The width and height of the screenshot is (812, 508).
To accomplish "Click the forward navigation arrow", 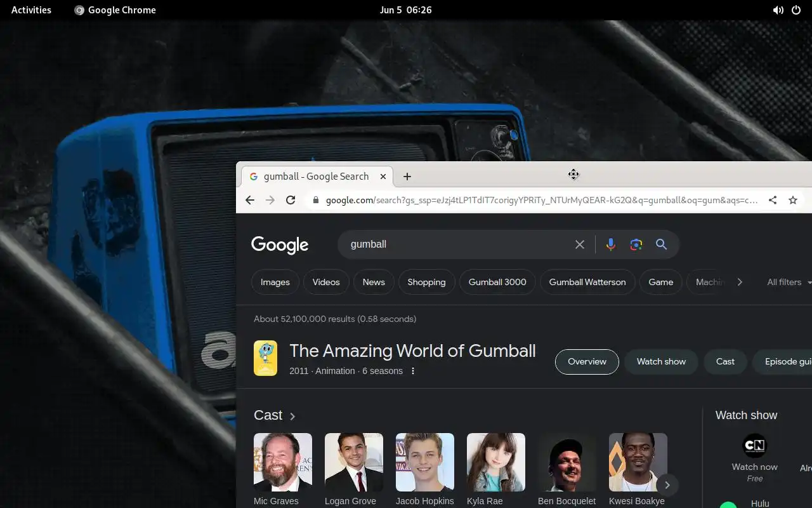I will (x=270, y=200).
